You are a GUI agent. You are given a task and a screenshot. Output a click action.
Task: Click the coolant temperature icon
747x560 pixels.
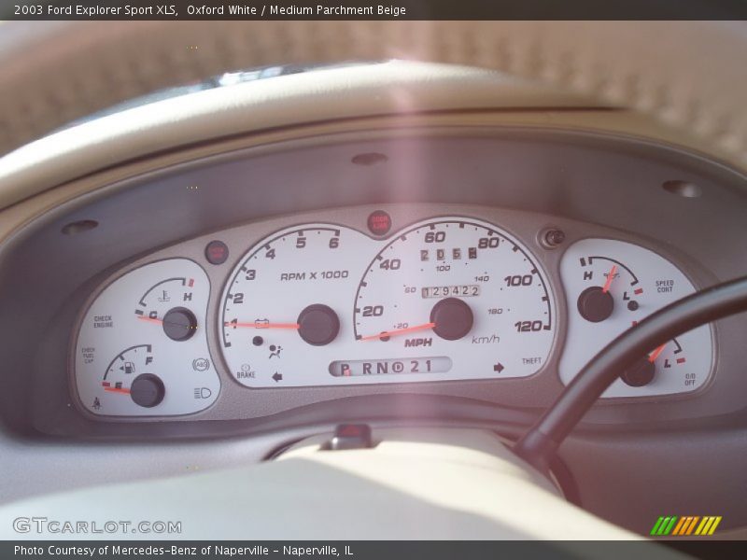(x=164, y=296)
